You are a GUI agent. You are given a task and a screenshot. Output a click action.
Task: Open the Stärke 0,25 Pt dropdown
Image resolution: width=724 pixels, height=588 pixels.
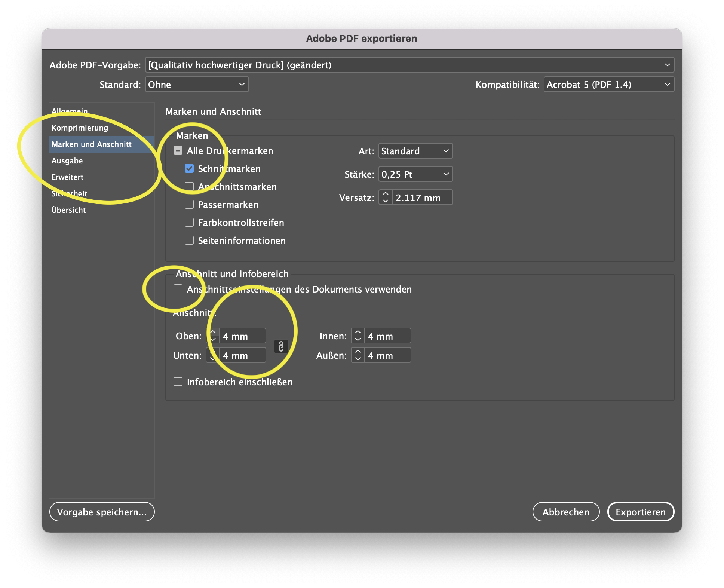(x=415, y=174)
